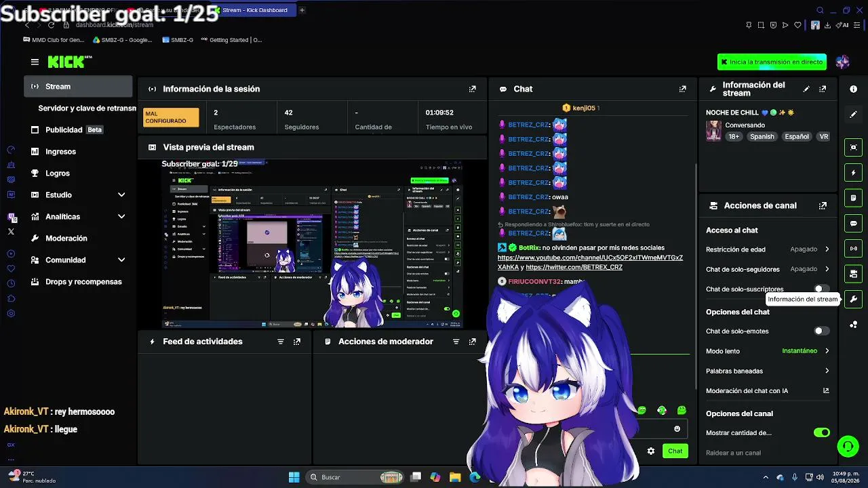This screenshot has height=488, width=868.
Task: Open Getting Started bookmark
Action: pos(230,40)
